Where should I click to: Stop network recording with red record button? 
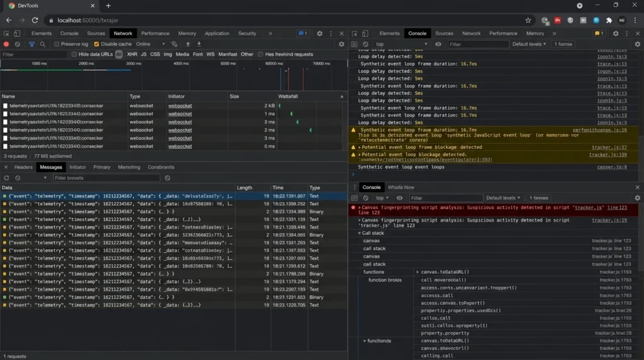6,44
